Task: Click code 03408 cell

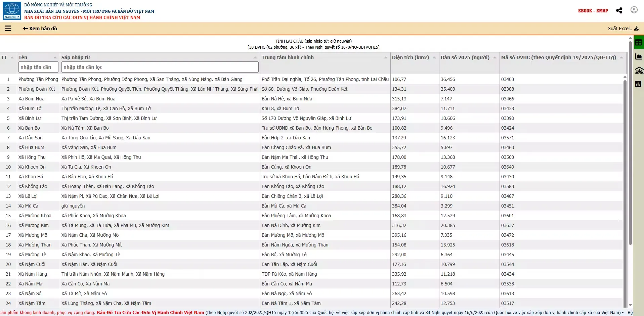Action: pyautogui.click(x=508, y=79)
